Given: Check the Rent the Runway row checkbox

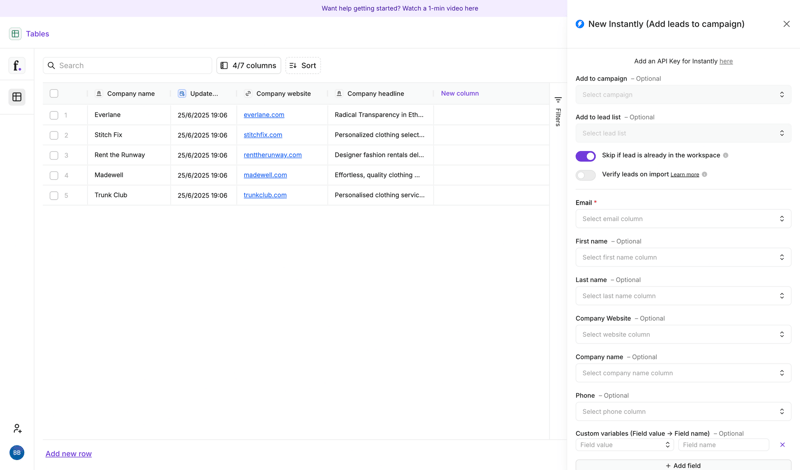Looking at the screenshot, I should (54, 155).
